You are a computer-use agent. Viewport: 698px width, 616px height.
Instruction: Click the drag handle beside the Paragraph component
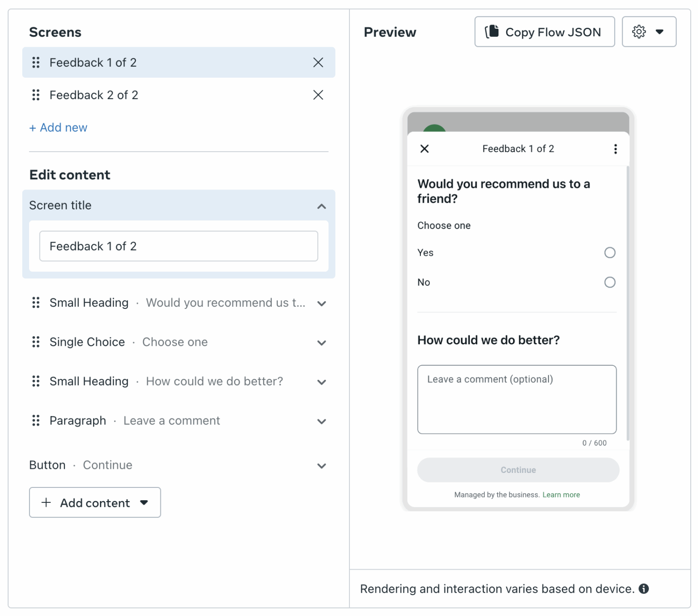click(36, 421)
